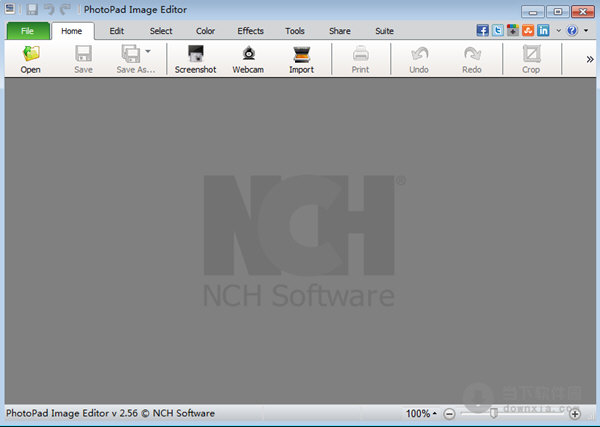Click the Undo toolbar icon

tap(419, 54)
